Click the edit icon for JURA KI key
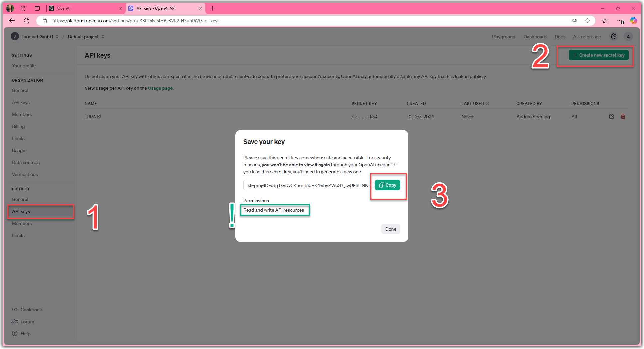 pyautogui.click(x=611, y=116)
